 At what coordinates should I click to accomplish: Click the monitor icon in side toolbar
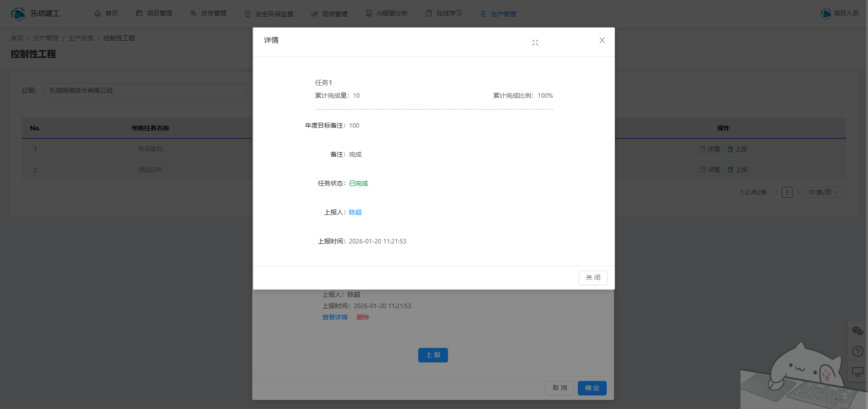coord(858,371)
